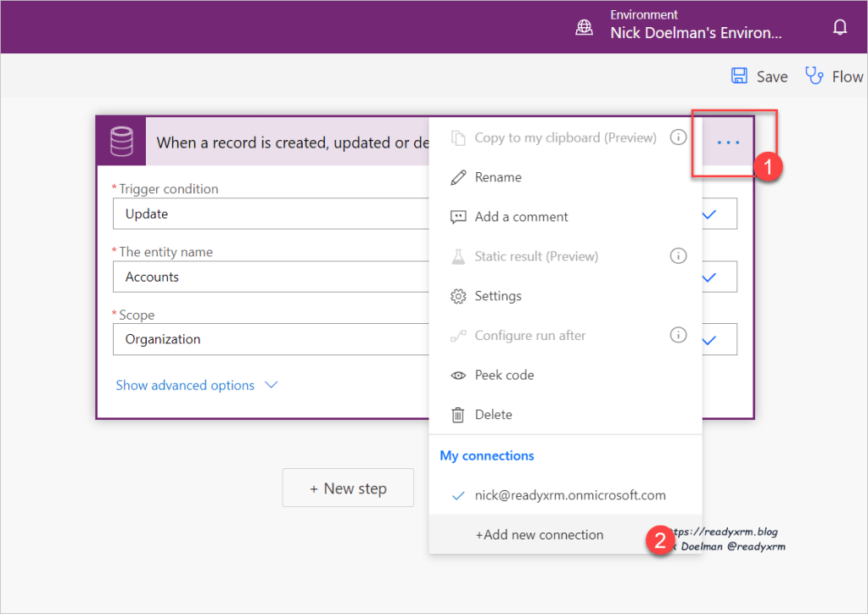This screenshot has width=868, height=614.
Task: Click info icon beside Configure run after
Action: coord(678,335)
